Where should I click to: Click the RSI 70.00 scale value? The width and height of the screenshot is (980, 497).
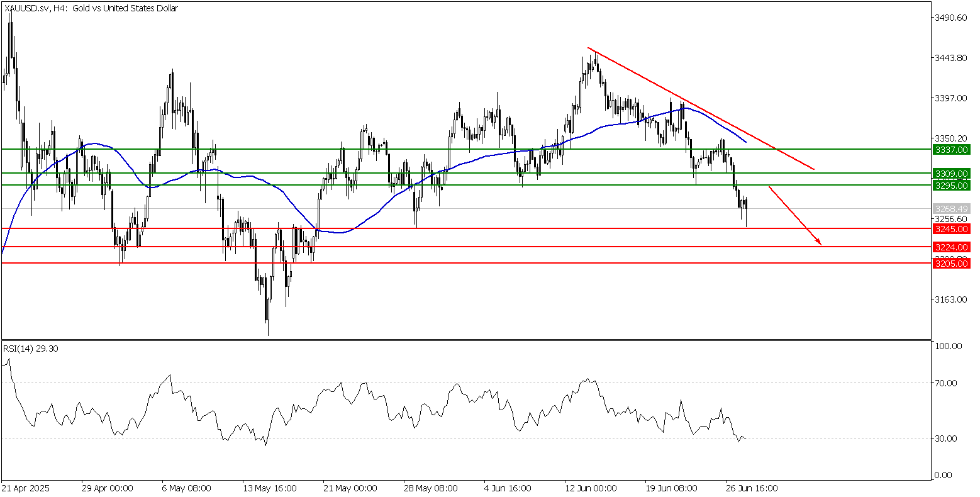point(949,383)
